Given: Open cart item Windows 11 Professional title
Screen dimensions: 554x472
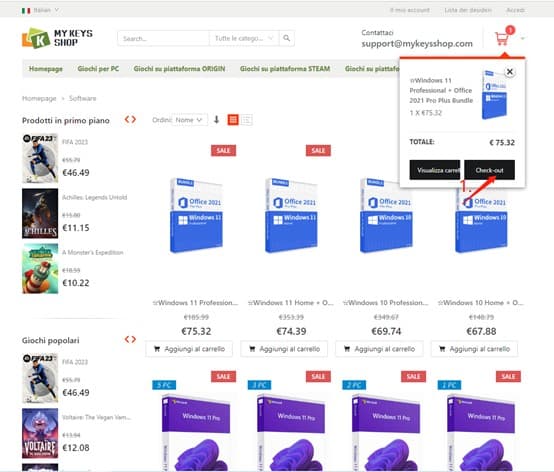Looking at the screenshot, I should click(x=441, y=90).
